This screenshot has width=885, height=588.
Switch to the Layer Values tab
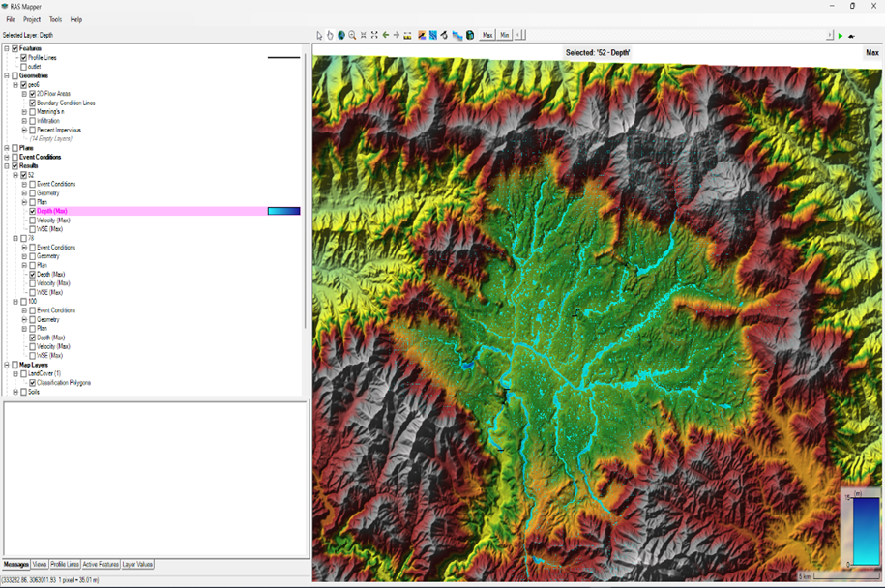pyautogui.click(x=138, y=565)
